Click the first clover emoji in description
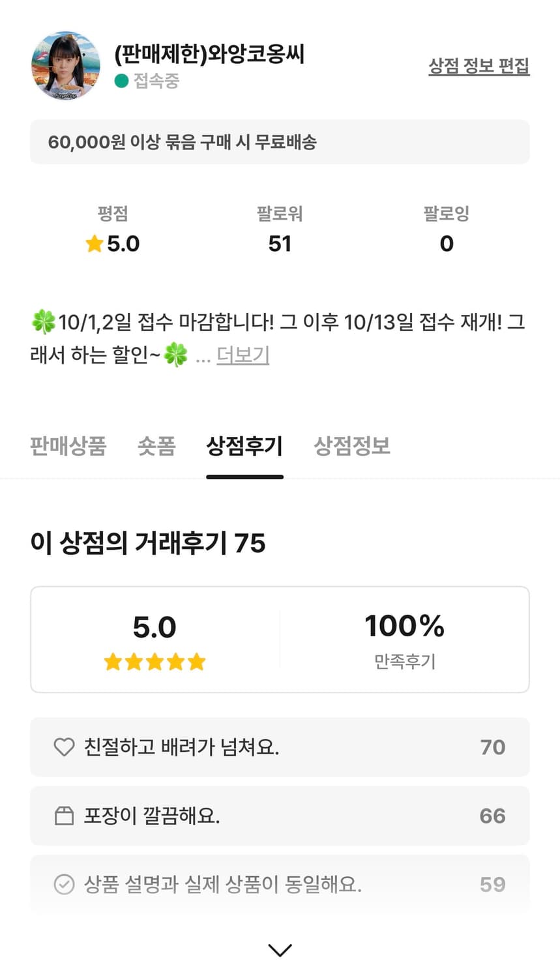The image size is (560, 978). click(x=43, y=322)
